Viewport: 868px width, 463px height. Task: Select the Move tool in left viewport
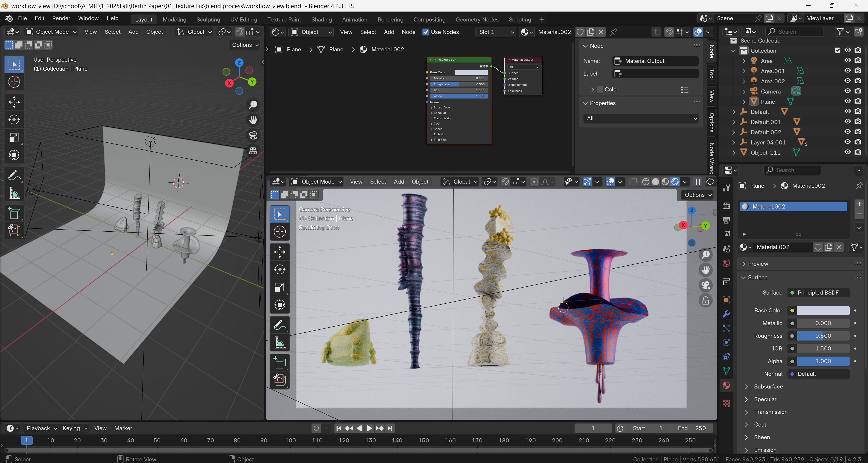click(x=14, y=102)
